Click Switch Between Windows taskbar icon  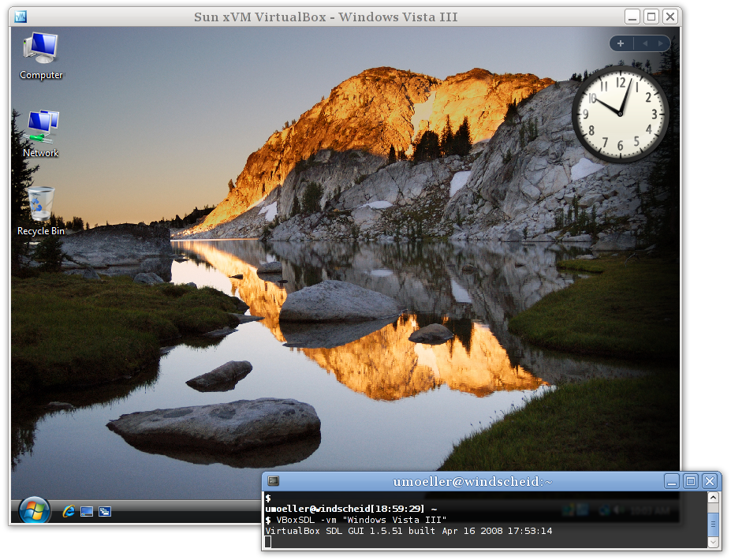point(105,512)
